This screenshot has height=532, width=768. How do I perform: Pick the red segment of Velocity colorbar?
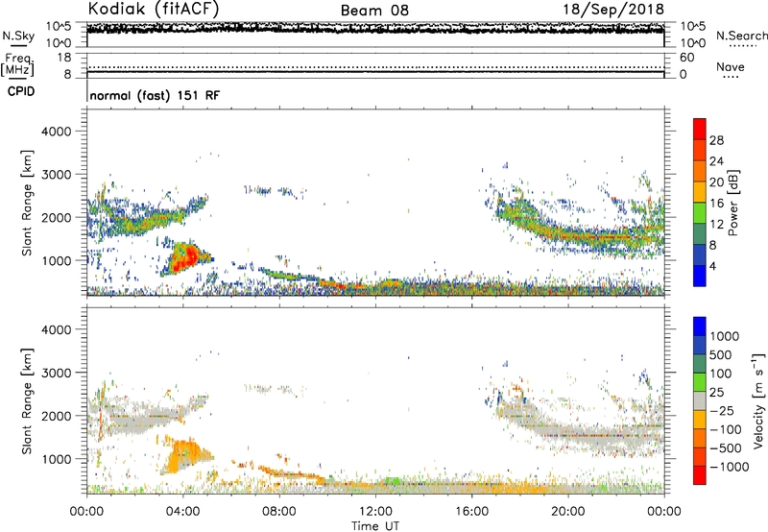coord(700,475)
